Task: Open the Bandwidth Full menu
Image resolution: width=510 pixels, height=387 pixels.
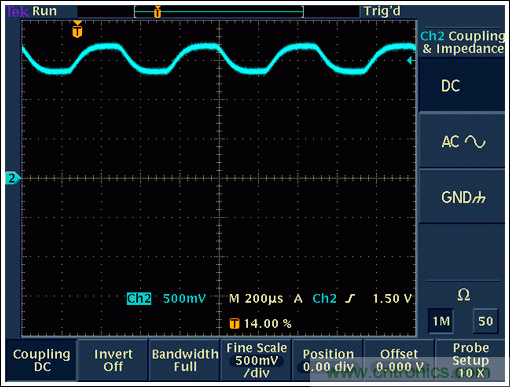Action: pyautogui.click(x=185, y=360)
